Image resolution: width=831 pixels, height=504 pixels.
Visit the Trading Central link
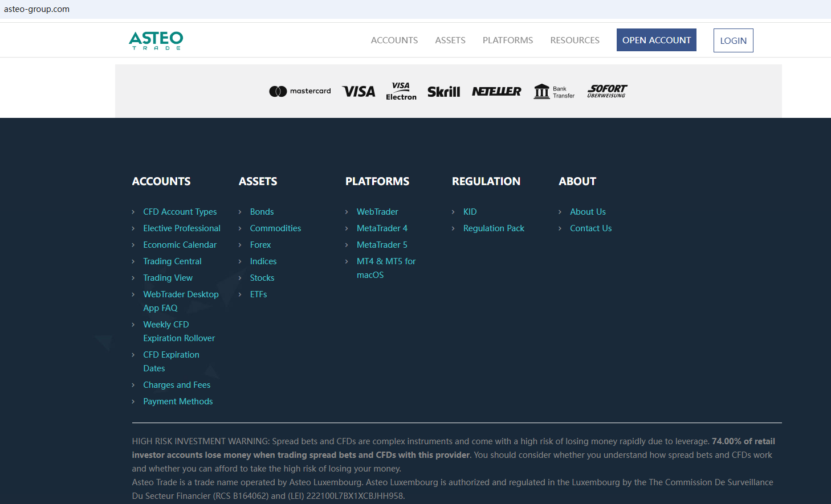point(173,261)
